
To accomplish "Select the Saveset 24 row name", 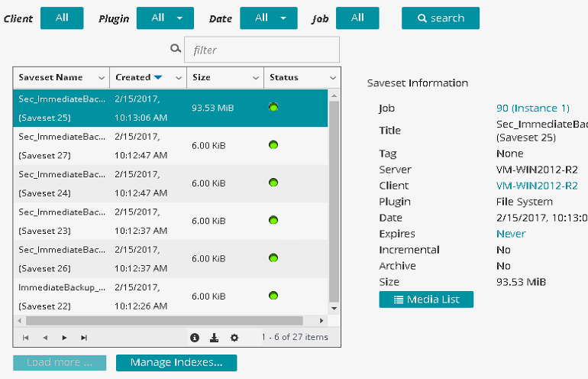I will click(x=62, y=183).
